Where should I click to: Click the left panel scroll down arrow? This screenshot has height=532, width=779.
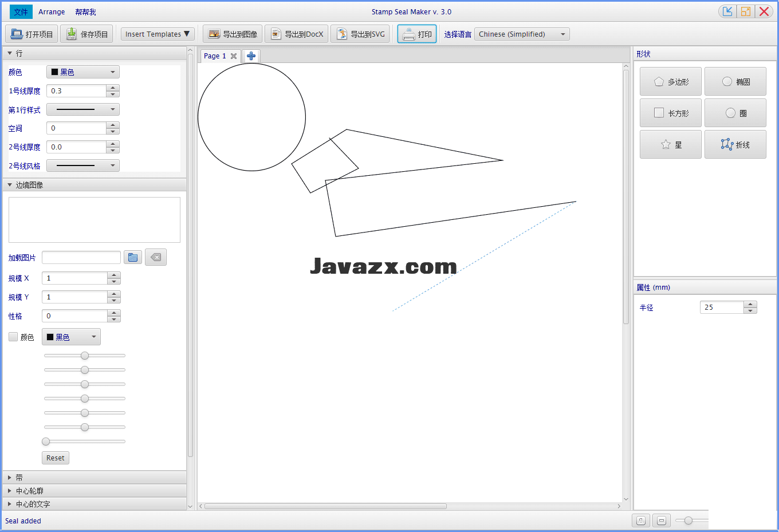191,506
